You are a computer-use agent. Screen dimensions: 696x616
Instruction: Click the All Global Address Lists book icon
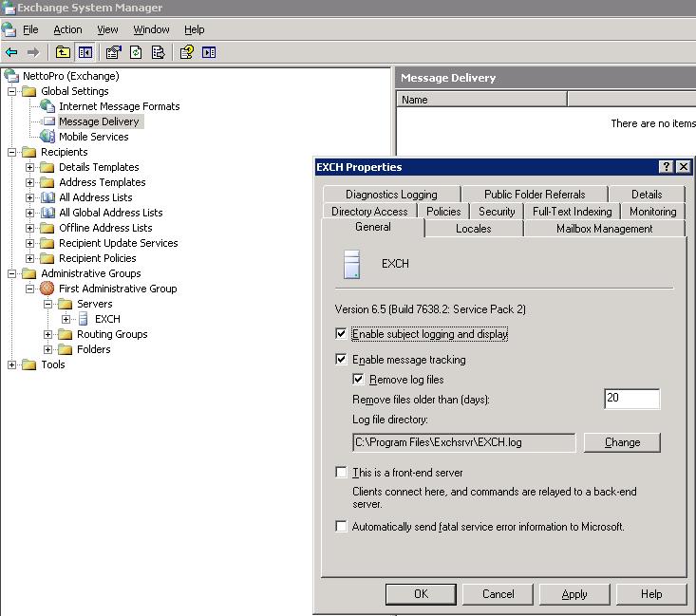47,213
